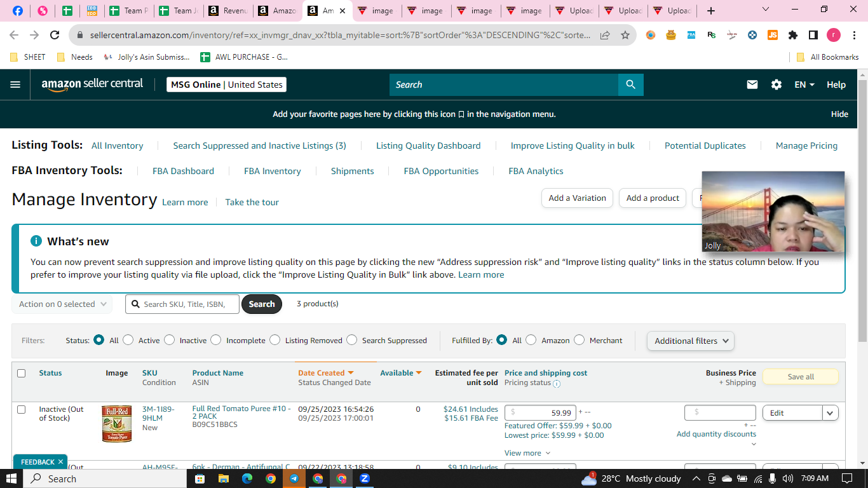This screenshot has height=488, width=868.
Task: Click the Windows Start button
Action: click(11, 478)
